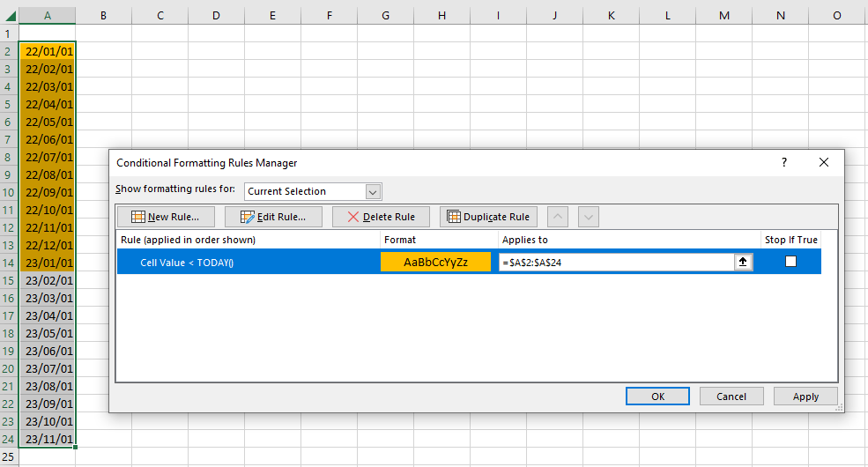Click cell containing 23/11/01
This screenshot has width=868, height=467.
pos(48,439)
